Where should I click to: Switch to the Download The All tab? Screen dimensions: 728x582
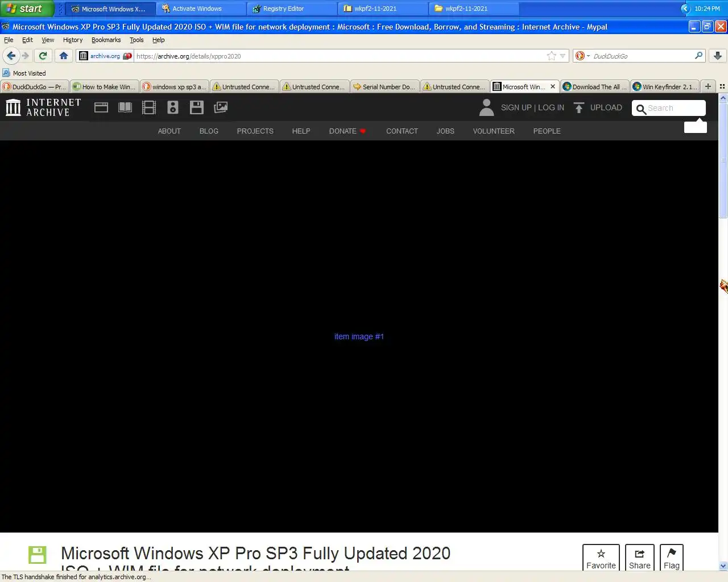point(594,86)
